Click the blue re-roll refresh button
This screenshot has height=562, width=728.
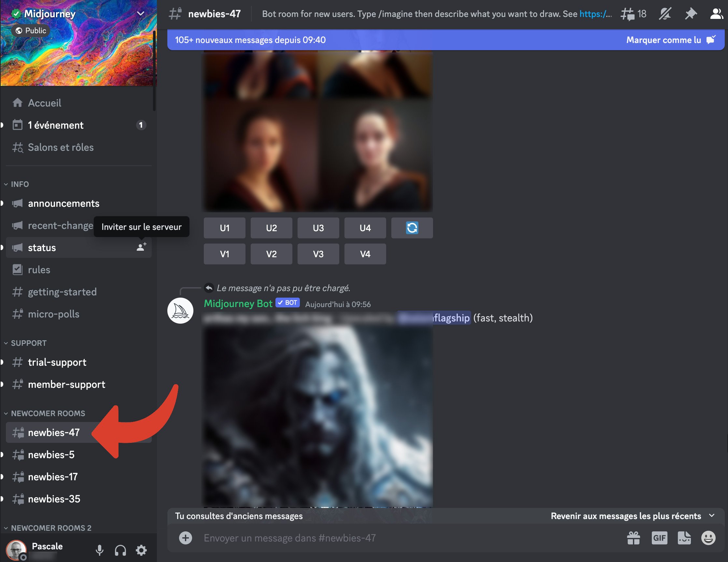point(412,228)
